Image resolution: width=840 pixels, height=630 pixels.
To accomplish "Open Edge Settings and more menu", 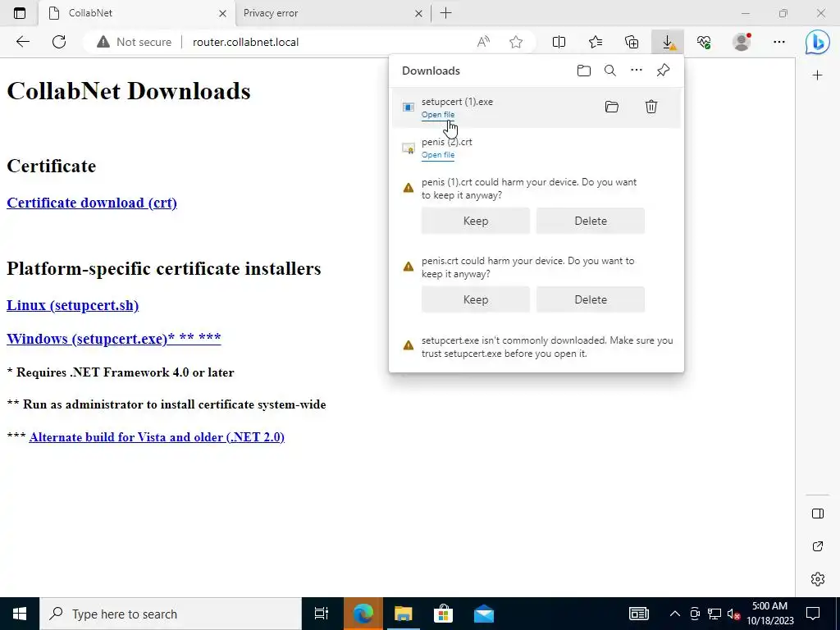I will 779,42.
